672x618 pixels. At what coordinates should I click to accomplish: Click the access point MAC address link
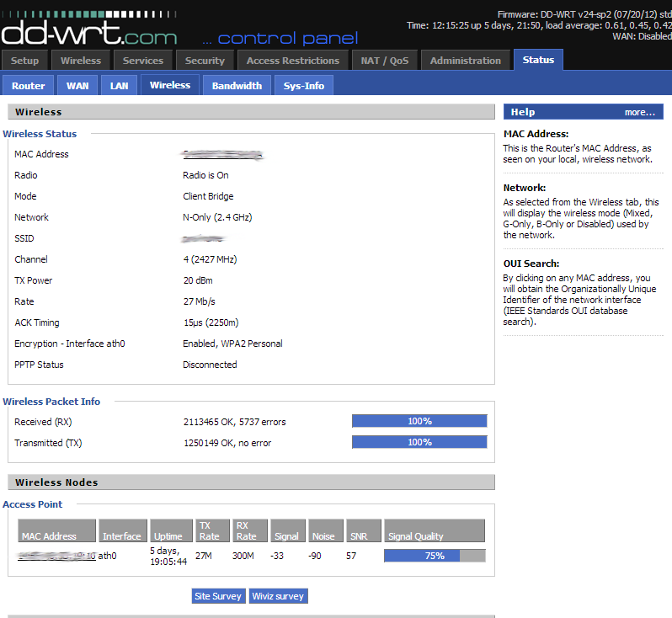[56, 556]
